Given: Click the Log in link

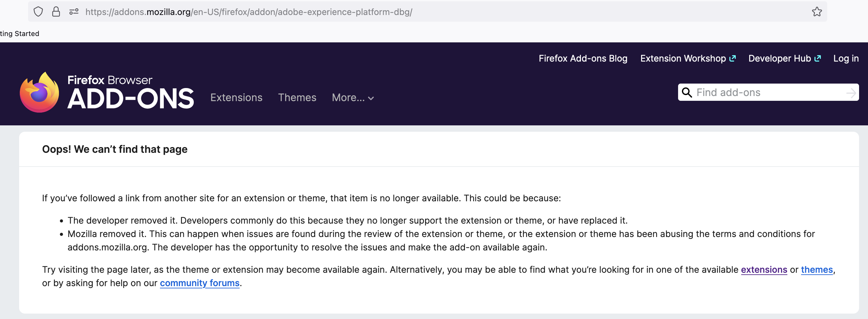Looking at the screenshot, I should pyautogui.click(x=846, y=58).
